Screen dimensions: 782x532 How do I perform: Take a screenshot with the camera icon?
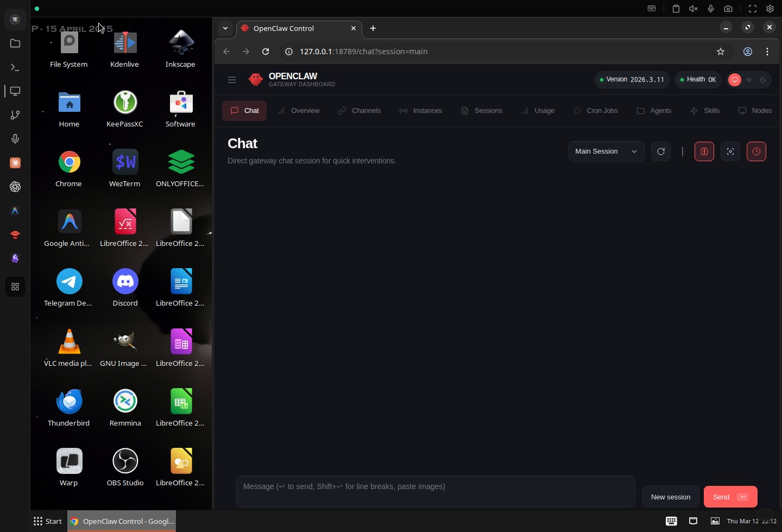pyautogui.click(x=728, y=9)
